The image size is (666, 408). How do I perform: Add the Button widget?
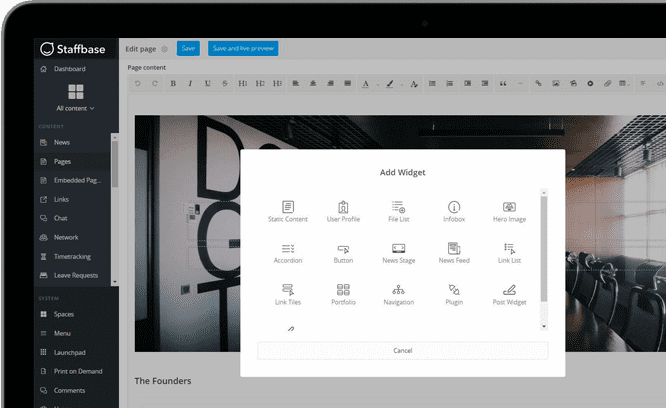343,253
